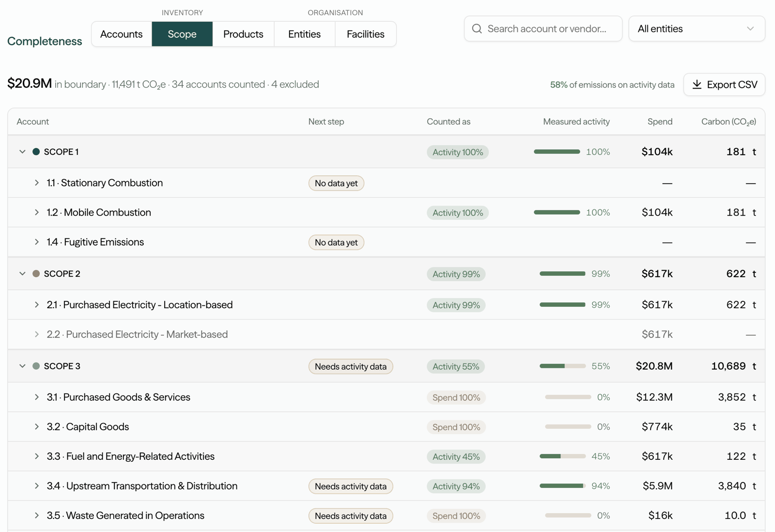This screenshot has width=775, height=532.
Task: Expand 3.5 Waste Generated in Operations row
Action: [x=37, y=515]
